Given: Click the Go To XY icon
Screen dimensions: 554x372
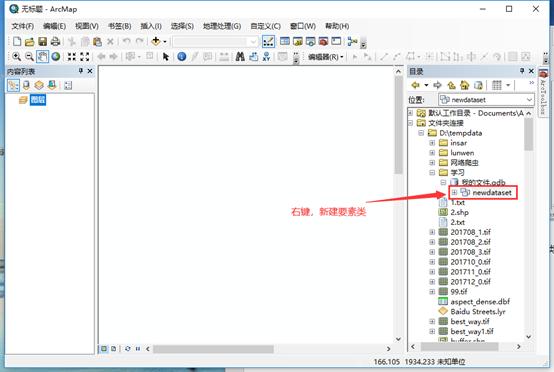Looking at the screenshot, I should (x=266, y=57).
